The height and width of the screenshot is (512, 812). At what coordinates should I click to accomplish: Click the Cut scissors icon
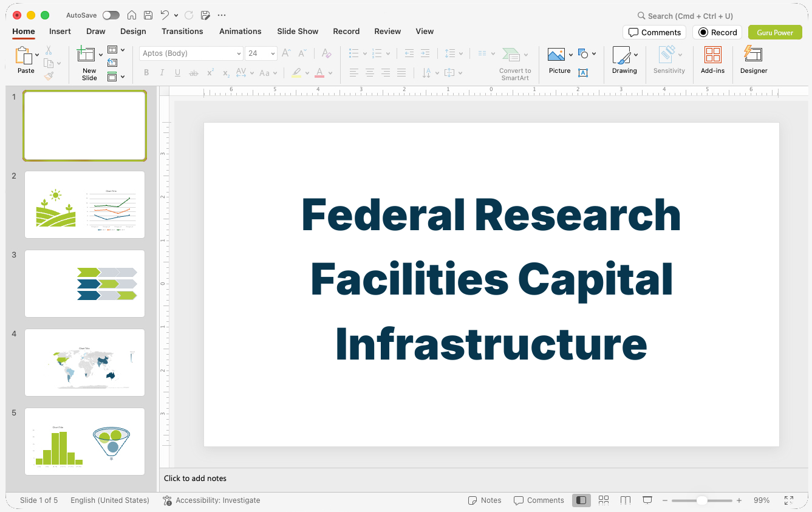(49, 50)
